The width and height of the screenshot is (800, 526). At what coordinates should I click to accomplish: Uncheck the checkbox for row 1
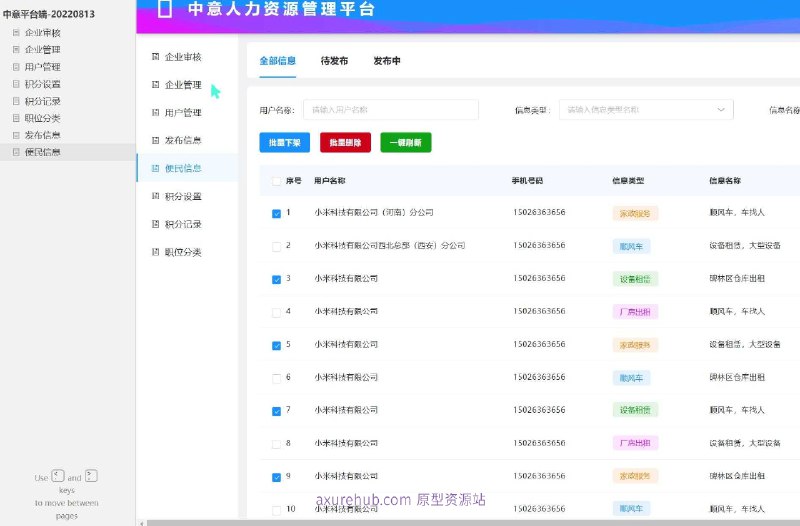click(277, 213)
